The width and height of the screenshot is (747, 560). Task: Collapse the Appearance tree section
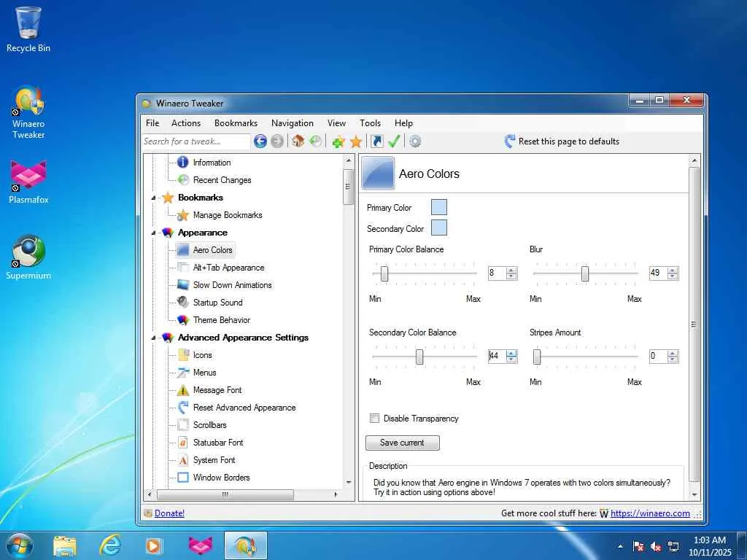153,233
